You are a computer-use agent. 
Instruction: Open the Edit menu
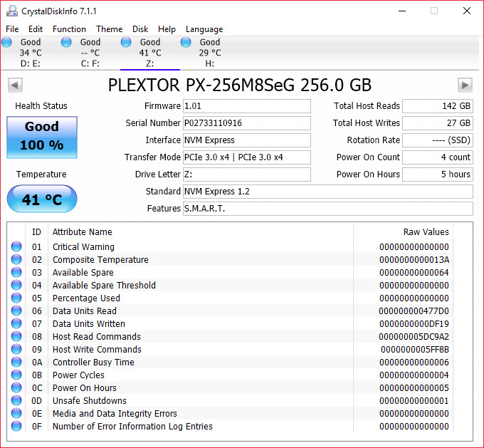pos(36,29)
